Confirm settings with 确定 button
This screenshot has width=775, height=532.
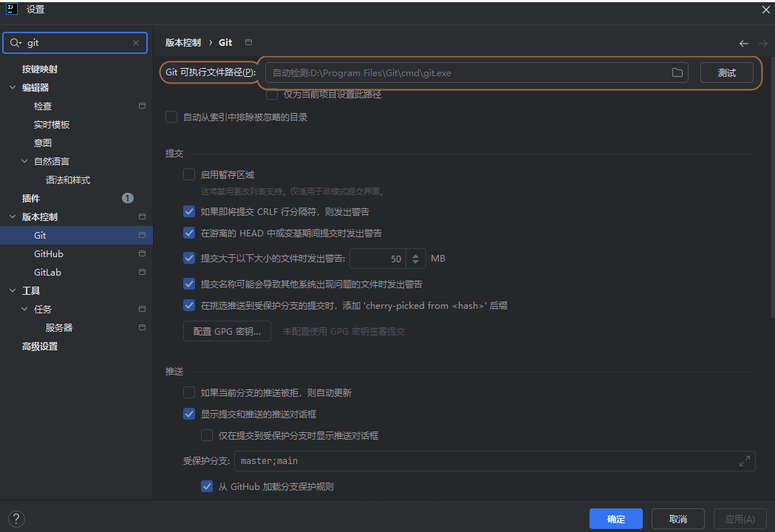point(616,519)
